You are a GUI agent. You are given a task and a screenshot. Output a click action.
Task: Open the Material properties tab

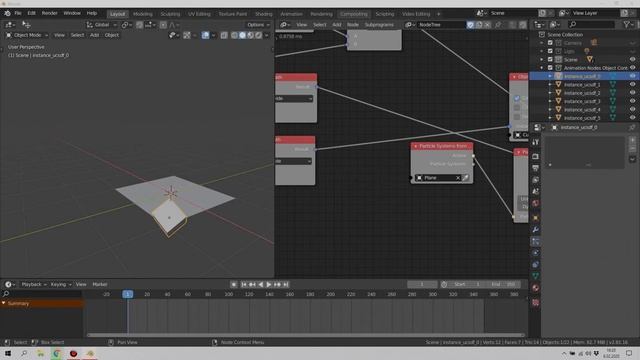536,288
